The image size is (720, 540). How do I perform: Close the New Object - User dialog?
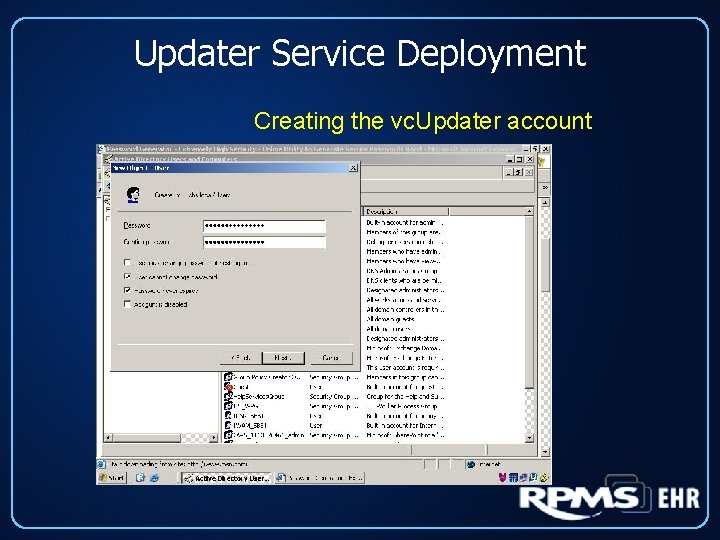[353, 168]
